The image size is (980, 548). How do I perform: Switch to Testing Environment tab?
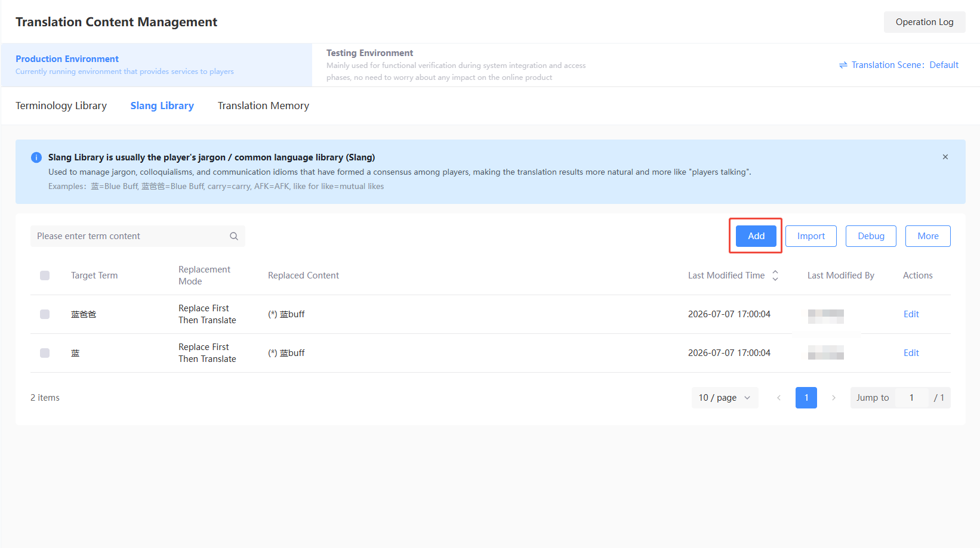pos(456,65)
